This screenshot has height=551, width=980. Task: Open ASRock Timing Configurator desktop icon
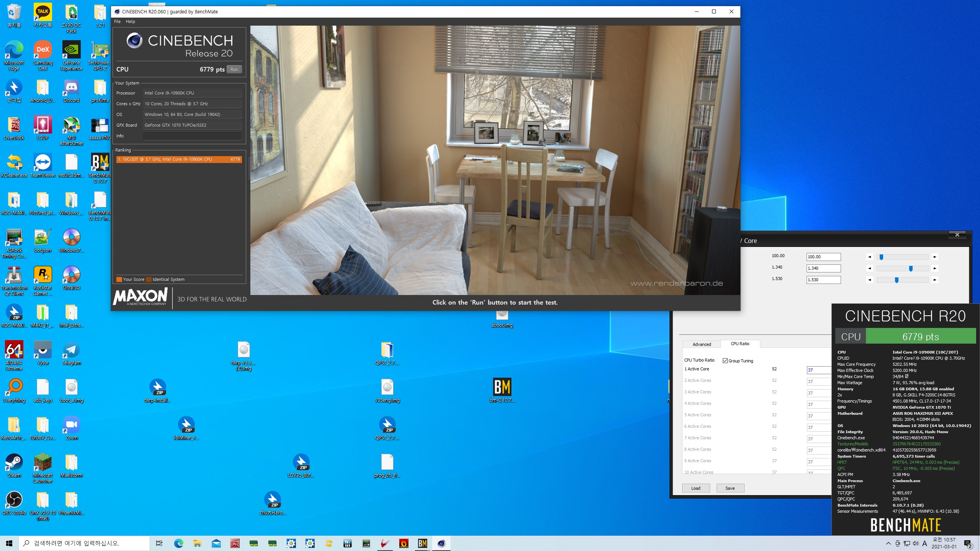point(14,243)
